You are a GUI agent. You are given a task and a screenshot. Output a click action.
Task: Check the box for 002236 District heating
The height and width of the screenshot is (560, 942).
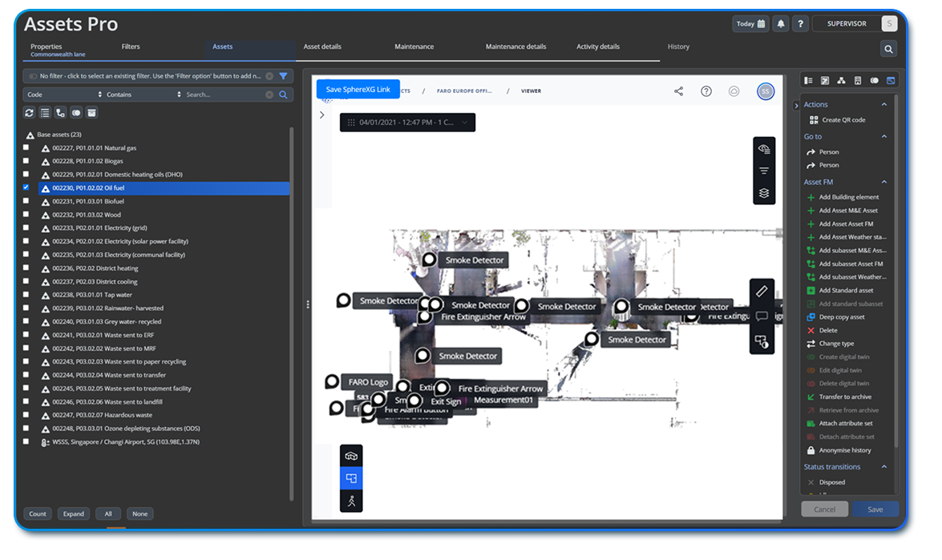(x=26, y=268)
